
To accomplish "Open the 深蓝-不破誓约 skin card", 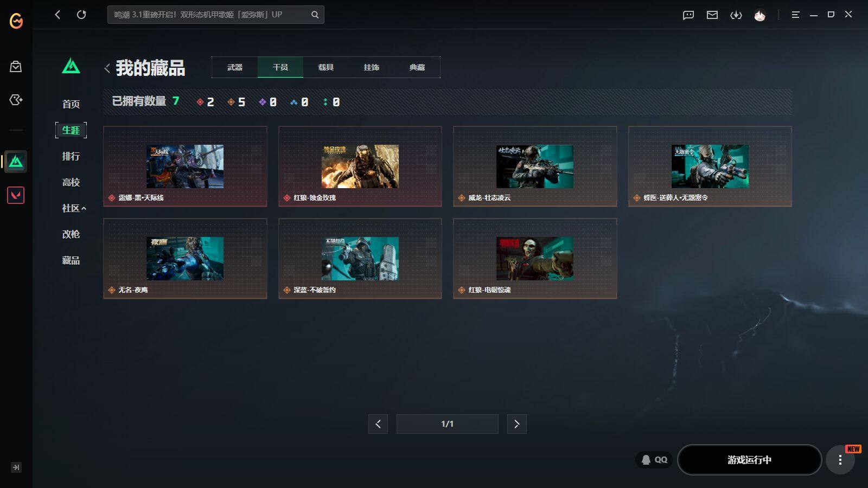I will [360, 259].
